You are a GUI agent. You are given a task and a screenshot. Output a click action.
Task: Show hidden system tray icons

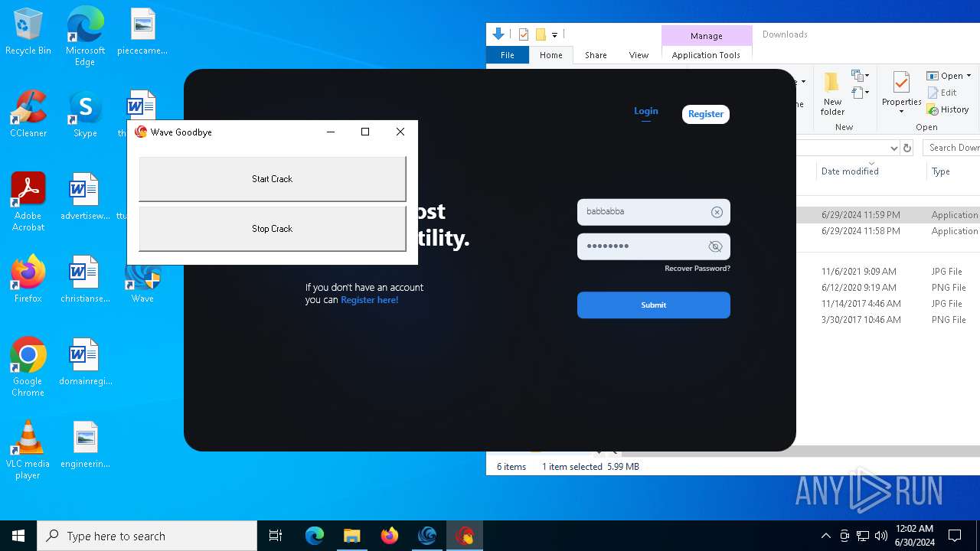[825, 536]
